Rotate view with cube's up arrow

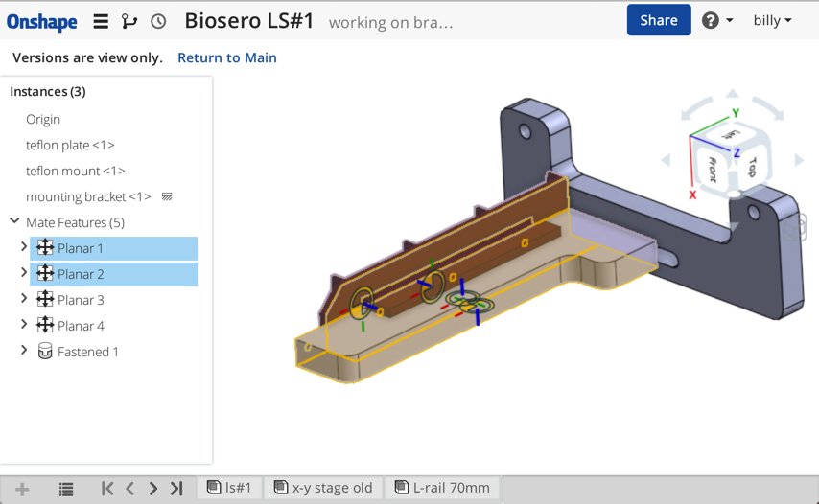733,93
